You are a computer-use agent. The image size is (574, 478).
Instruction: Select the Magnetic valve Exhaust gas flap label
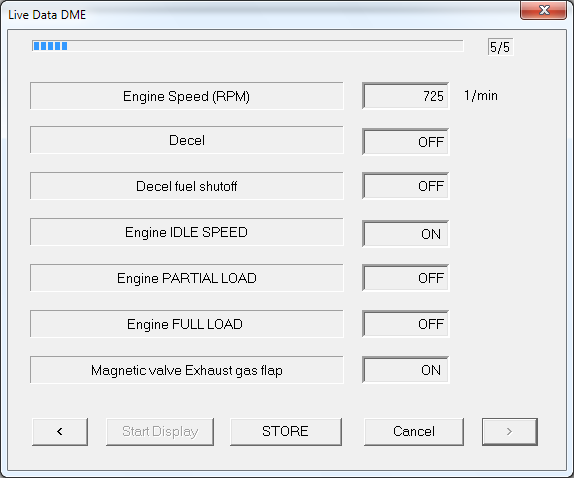pyautogui.click(x=187, y=370)
